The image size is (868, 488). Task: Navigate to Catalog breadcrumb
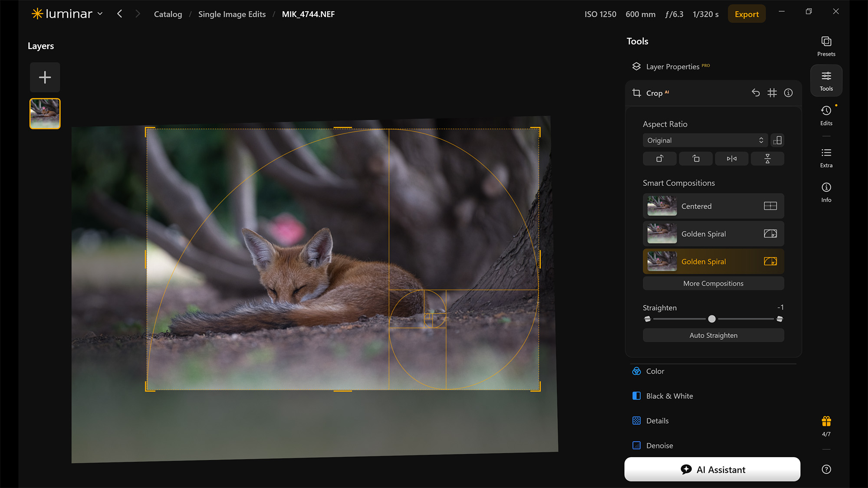click(168, 14)
